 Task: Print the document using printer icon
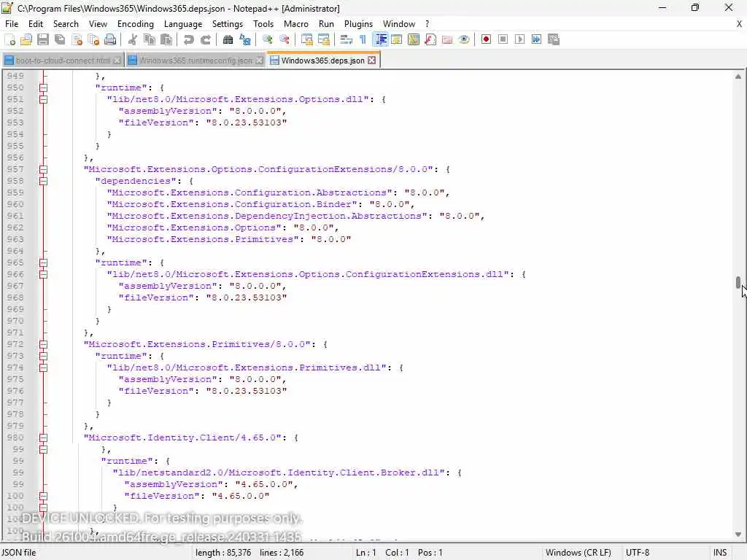coord(110,39)
